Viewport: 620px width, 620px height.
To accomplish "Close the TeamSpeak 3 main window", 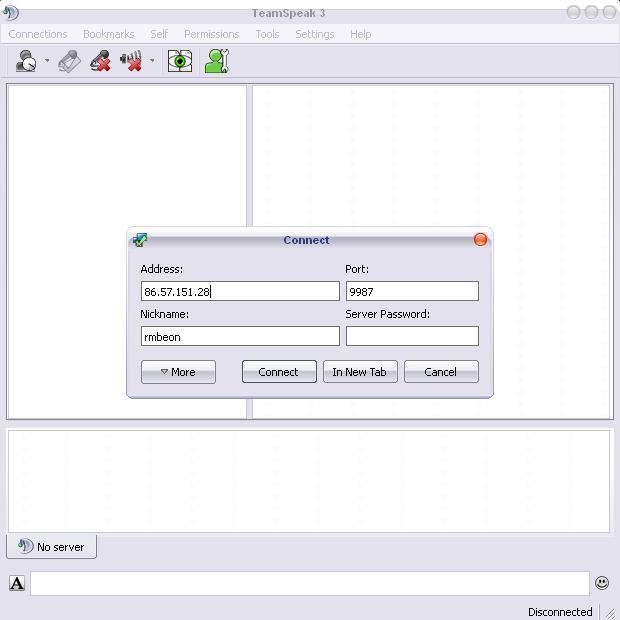I will click(609, 12).
